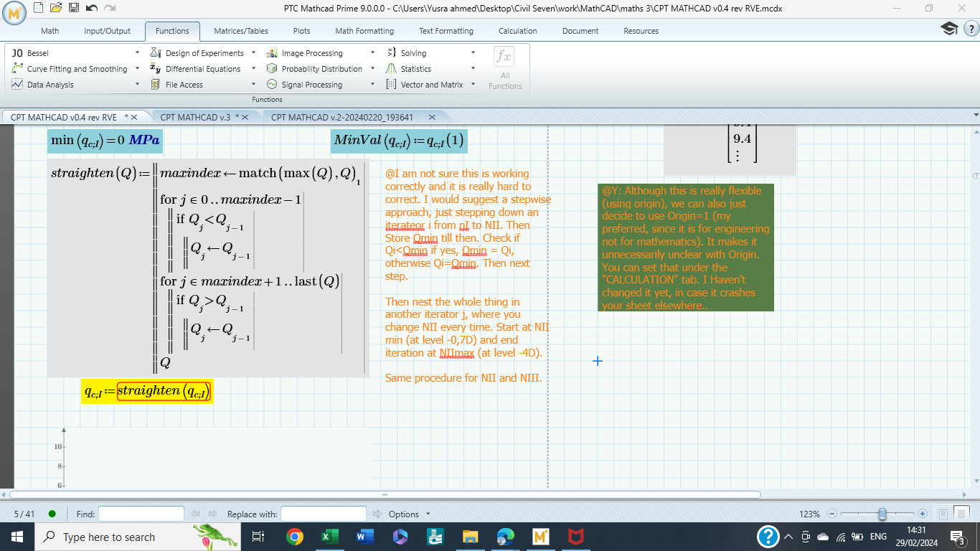Click the zoom-in plus button
The height and width of the screenshot is (551, 980).
click(923, 514)
